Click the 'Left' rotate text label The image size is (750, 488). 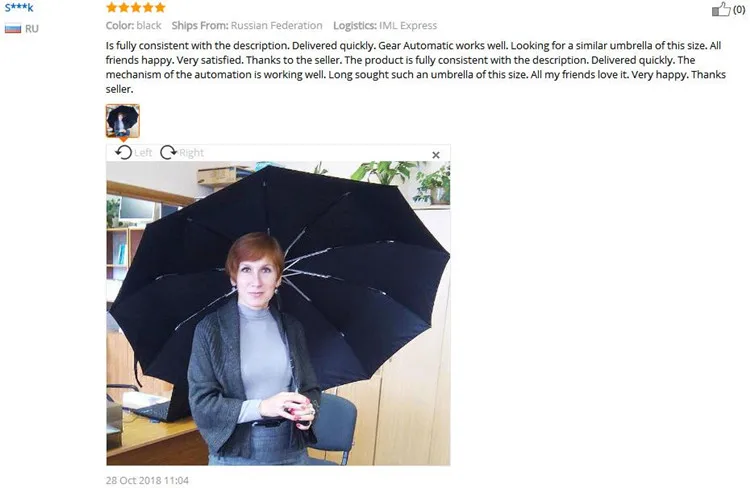[143, 153]
